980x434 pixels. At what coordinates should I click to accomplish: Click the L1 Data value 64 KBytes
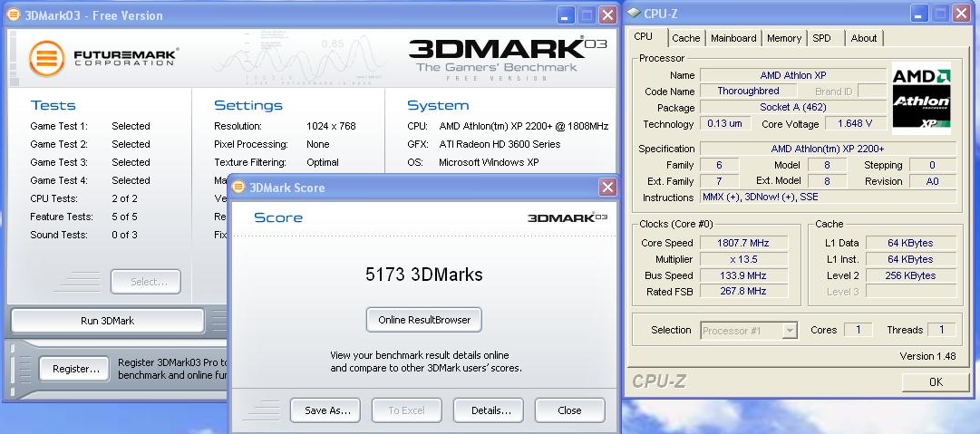pos(910,243)
